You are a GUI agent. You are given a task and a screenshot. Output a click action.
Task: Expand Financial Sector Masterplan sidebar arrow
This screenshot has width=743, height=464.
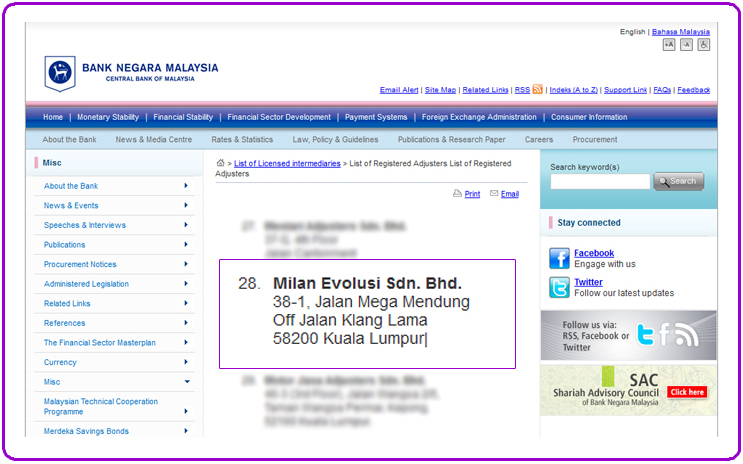point(186,342)
